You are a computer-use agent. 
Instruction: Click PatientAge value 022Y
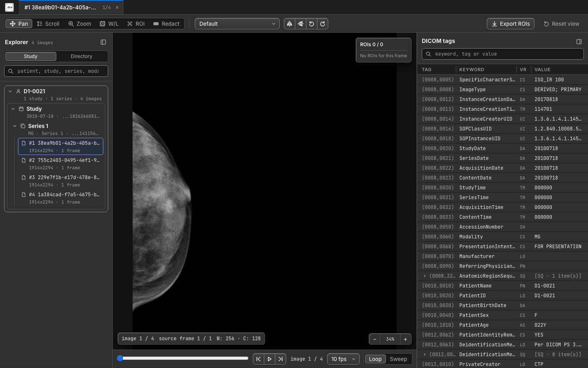tap(540, 325)
